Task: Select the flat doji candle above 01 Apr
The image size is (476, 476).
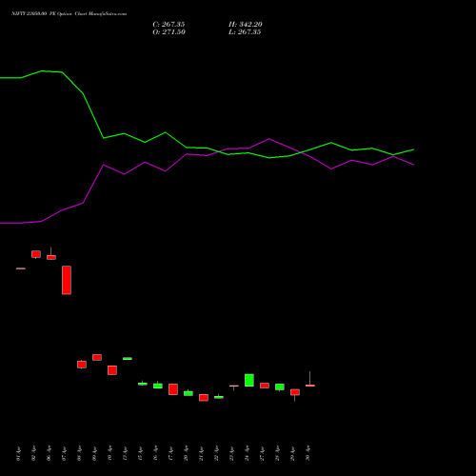Action: pos(21,268)
